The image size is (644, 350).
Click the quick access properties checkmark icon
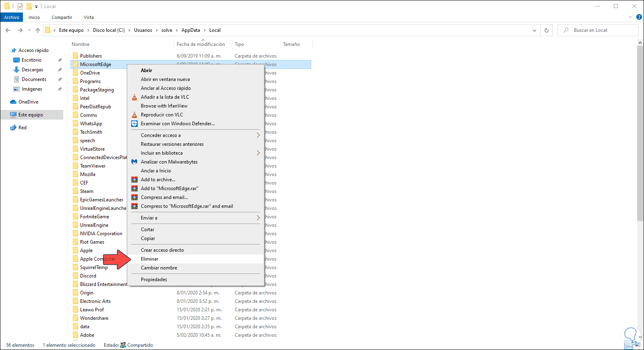coord(20,6)
